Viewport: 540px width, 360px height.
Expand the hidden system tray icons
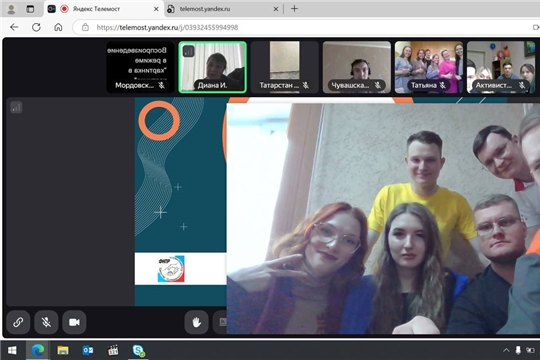click(506, 350)
